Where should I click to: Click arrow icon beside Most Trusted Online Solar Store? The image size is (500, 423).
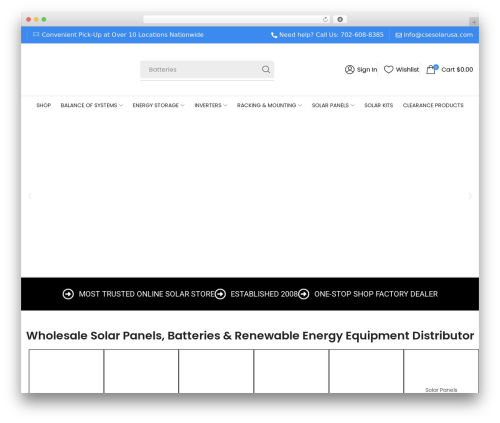click(68, 294)
